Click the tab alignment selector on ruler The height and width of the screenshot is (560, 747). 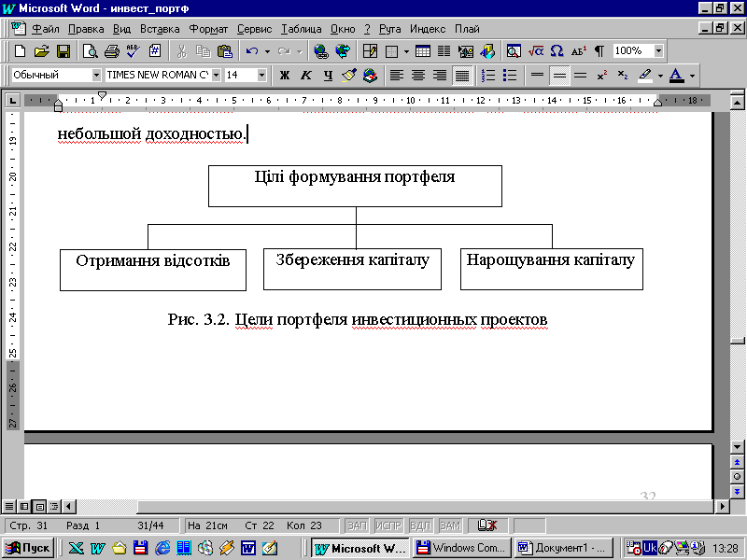pos(12,101)
